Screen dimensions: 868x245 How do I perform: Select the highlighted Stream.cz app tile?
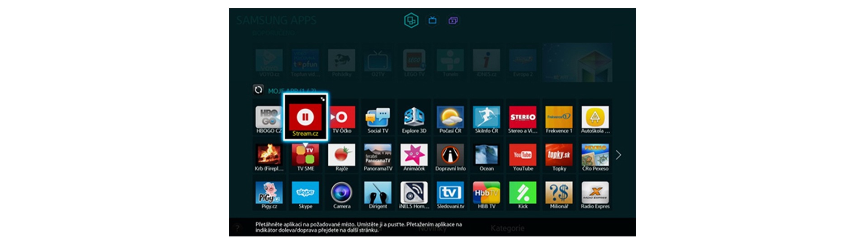click(305, 117)
